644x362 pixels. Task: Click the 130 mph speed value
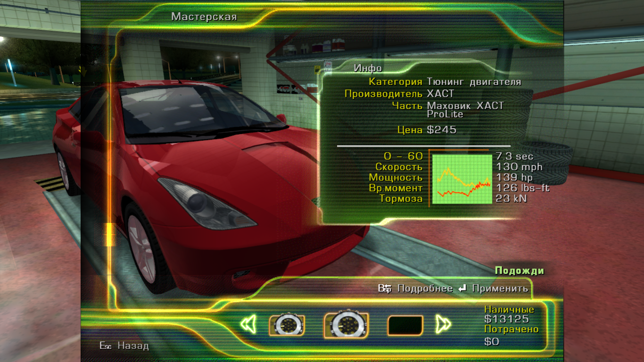click(x=519, y=167)
